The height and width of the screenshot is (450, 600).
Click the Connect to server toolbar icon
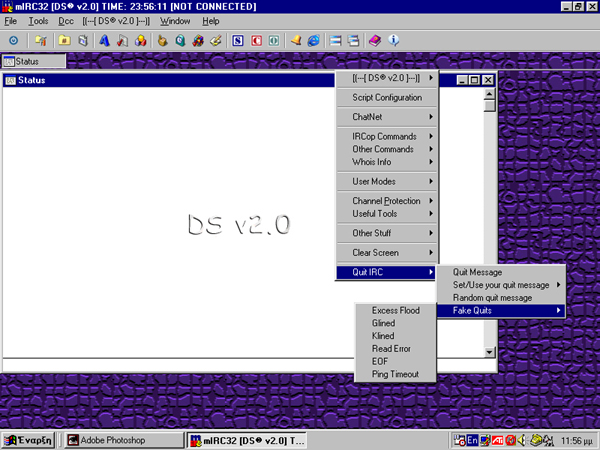click(13, 40)
